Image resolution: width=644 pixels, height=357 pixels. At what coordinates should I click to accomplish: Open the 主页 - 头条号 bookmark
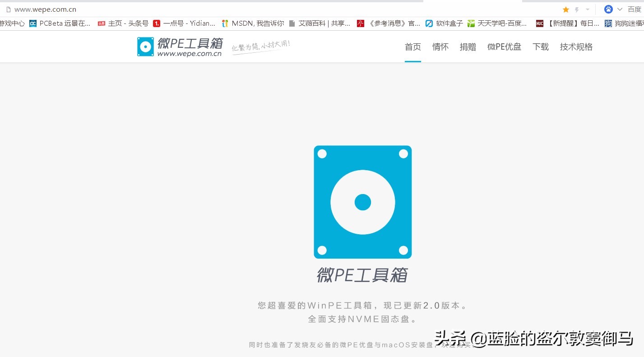[x=123, y=23]
